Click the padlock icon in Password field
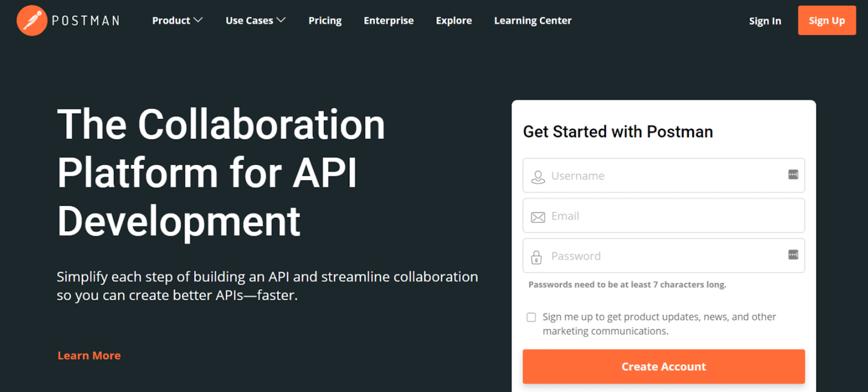The width and height of the screenshot is (868, 392). coord(536,257)
